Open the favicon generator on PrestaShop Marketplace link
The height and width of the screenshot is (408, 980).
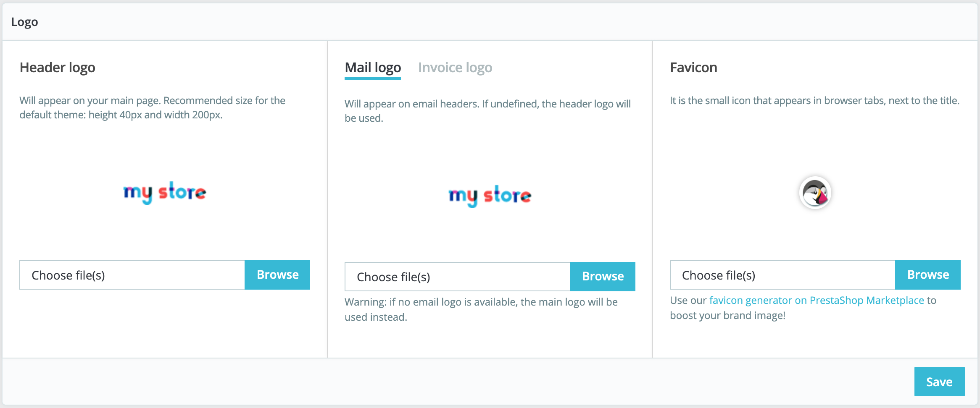tap(816, 301)
